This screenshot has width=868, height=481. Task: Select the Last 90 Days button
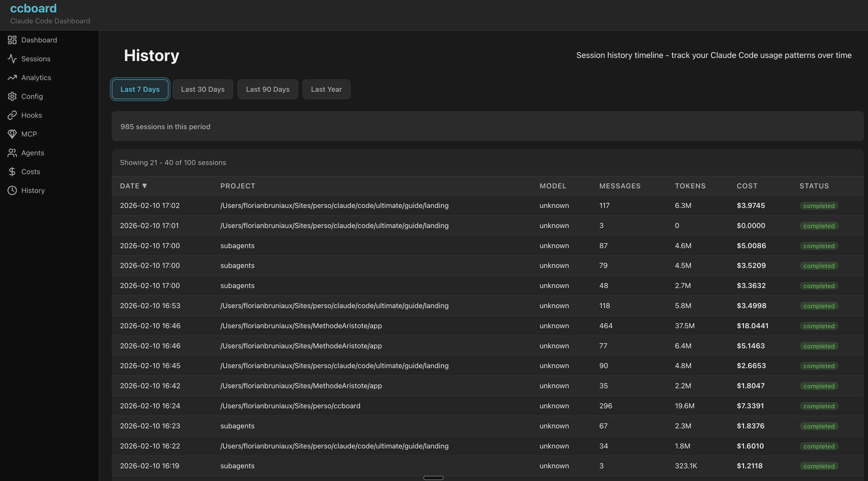pos(268,89)
